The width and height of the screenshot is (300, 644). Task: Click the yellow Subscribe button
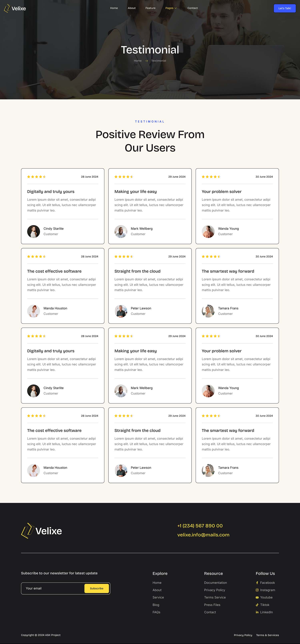(x=97, y=588)
